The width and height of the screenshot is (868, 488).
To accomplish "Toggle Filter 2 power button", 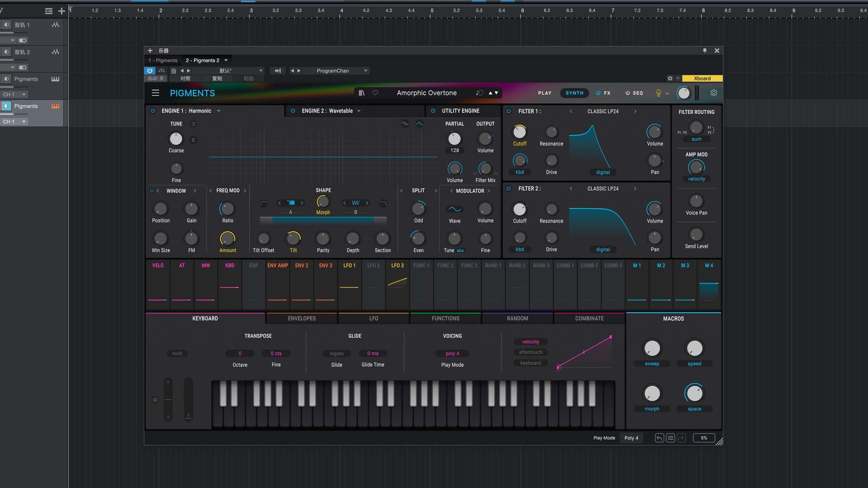I will [x=509, y=188].
